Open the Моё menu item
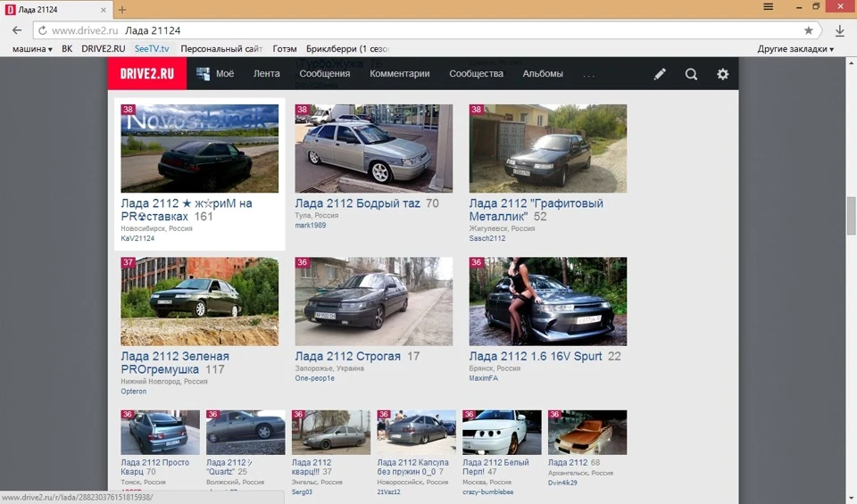 pyautogui.click(x=225, y=74)
